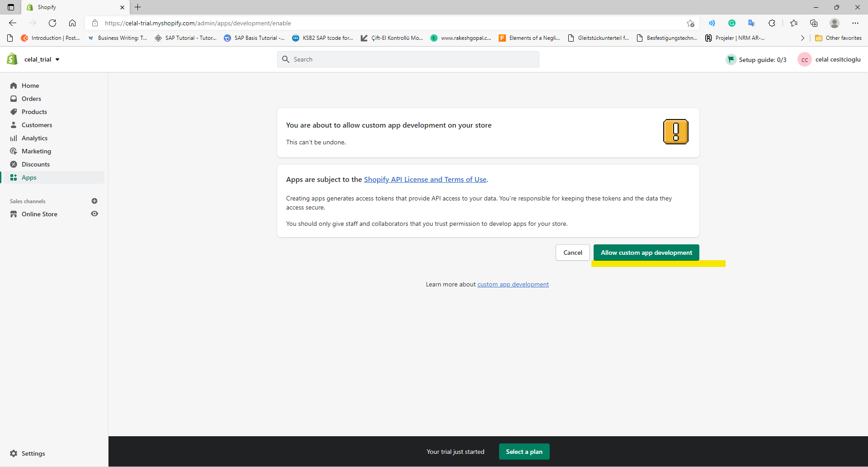Open Introduction | Post... bookmark
This screenshot has height=467, width=868.
pos(50,38)
